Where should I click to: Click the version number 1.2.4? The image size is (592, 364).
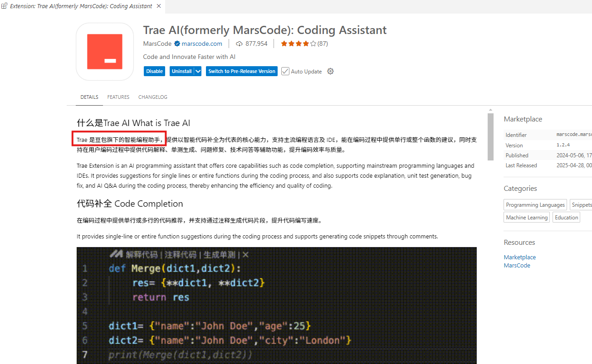[x=563, y=145]
